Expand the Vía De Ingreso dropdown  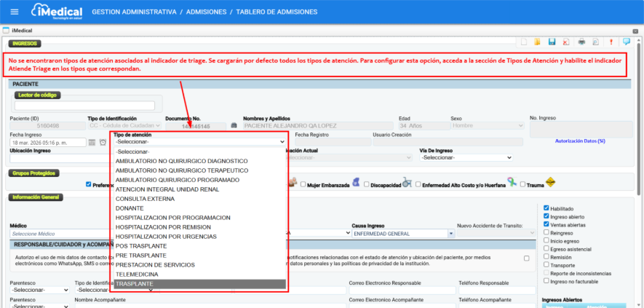click(x=466, y=157)
